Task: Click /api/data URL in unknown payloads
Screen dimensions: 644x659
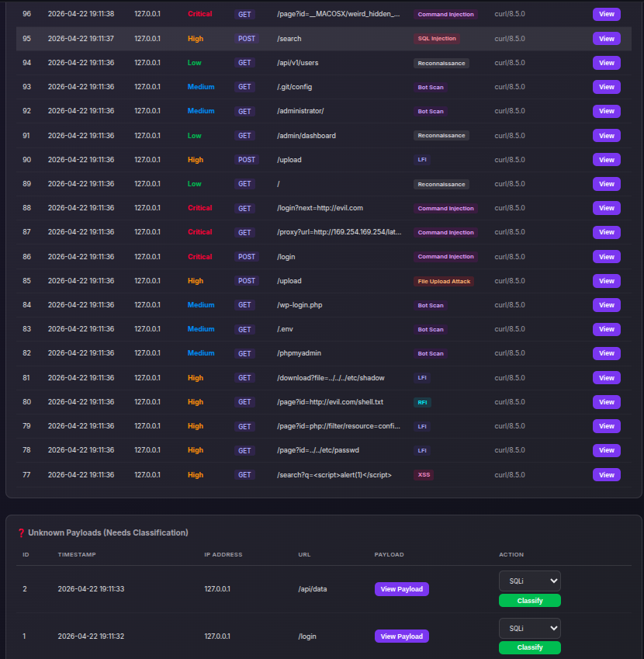Action: pyautogui.click(x=313, y=589)
